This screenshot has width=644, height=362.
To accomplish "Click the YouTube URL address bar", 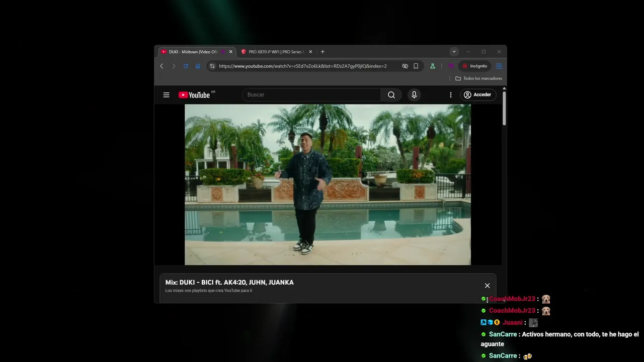I will click(303, 66).
